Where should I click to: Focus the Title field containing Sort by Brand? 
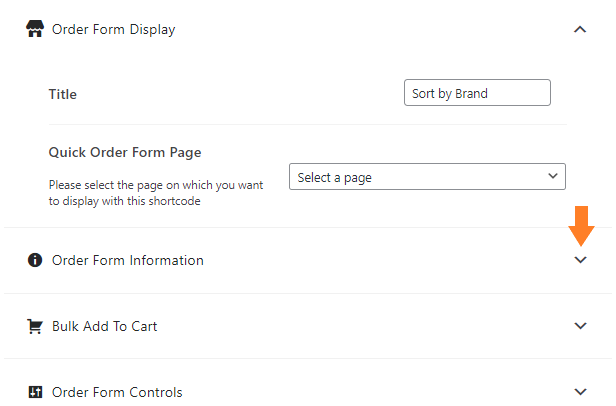pos(477,93)
